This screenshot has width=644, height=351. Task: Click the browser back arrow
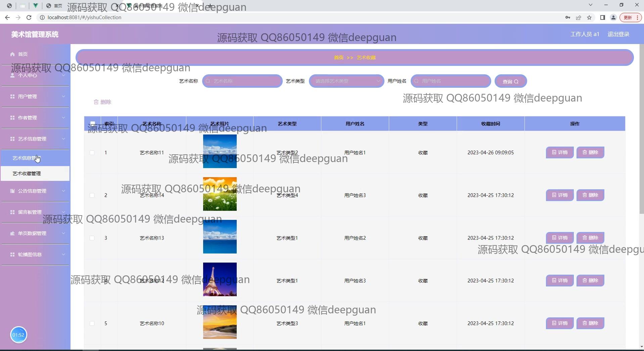click(x=7, y=17)
